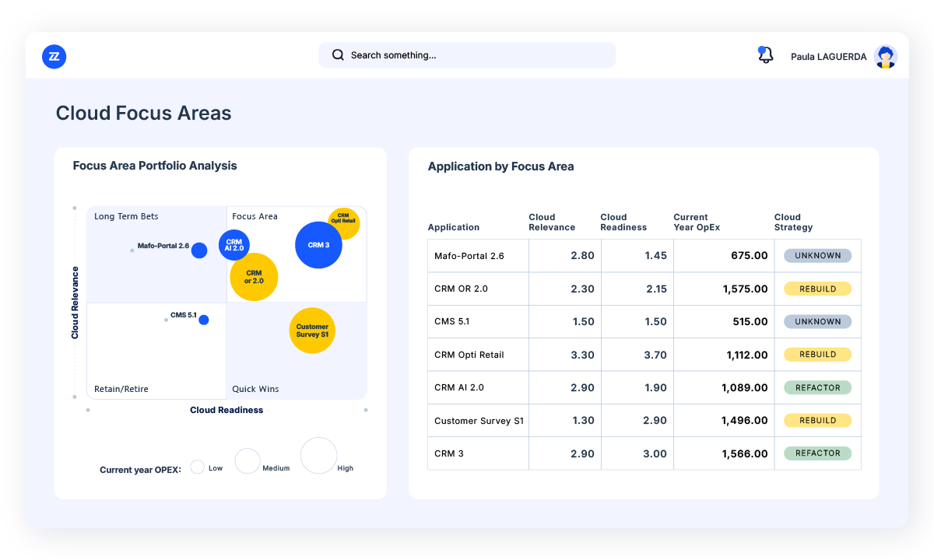This screenshot has height=560, width=934.
Task: Click the High OPEX legend circle
Action: 319,455
